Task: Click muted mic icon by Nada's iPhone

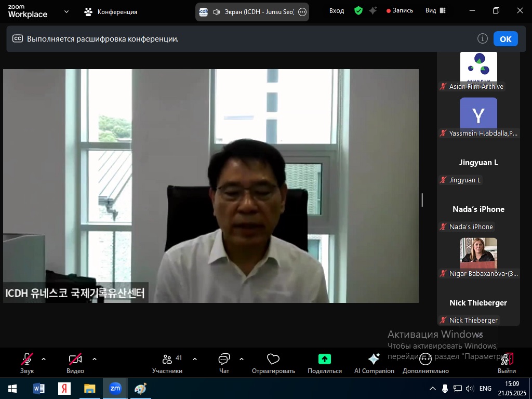Action: pyautogui.click(x=443, y=227)
